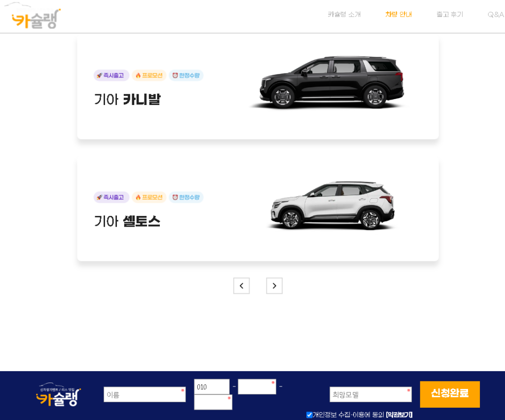Open the Q&A menu item

pos(495,14)
